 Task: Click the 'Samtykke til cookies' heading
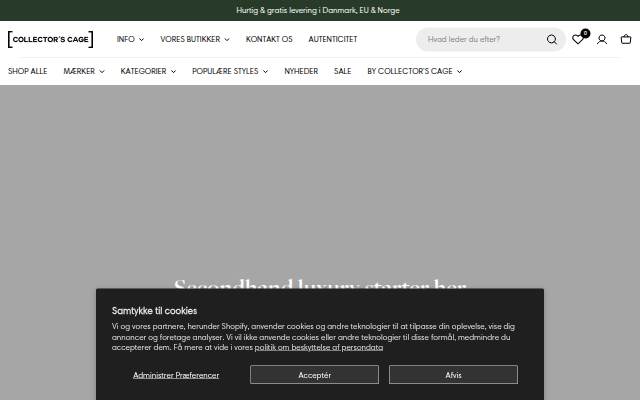click(154, 311)
